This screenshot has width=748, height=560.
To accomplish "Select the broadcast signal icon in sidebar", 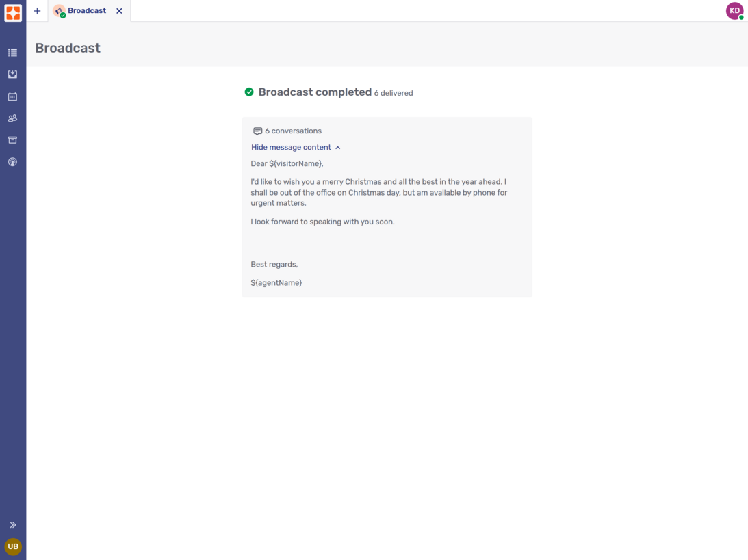I will tap(12, 162).
